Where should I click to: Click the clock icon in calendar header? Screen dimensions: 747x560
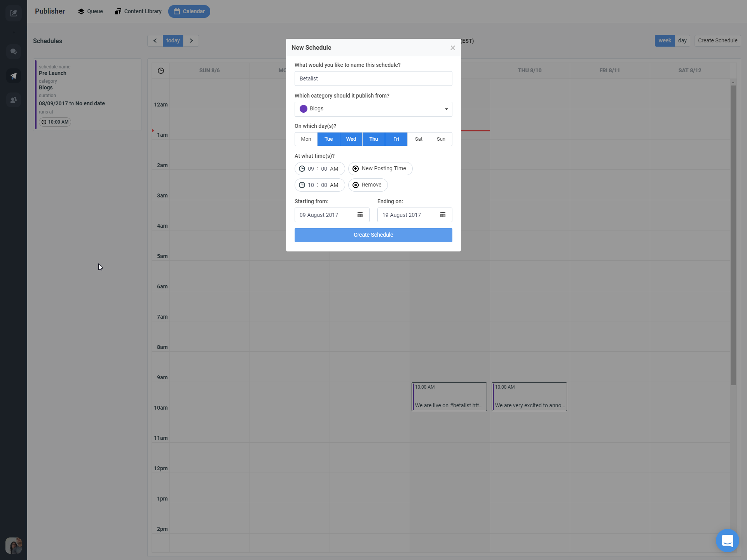pos(161,71)
